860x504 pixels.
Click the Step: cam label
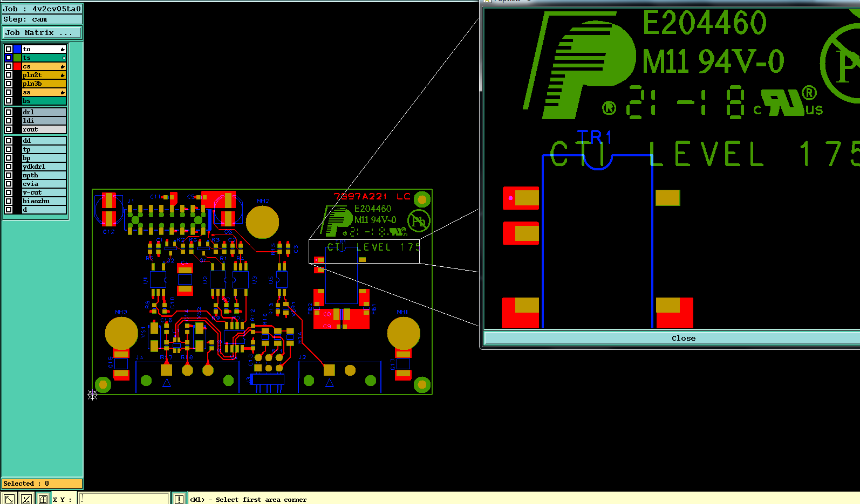(42, 19)
